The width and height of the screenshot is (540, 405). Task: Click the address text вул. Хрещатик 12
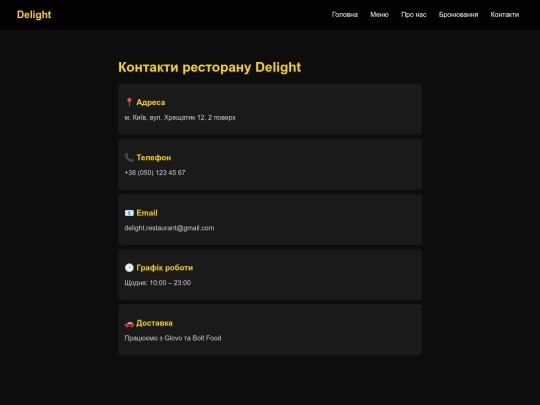(x=177, y=117)
